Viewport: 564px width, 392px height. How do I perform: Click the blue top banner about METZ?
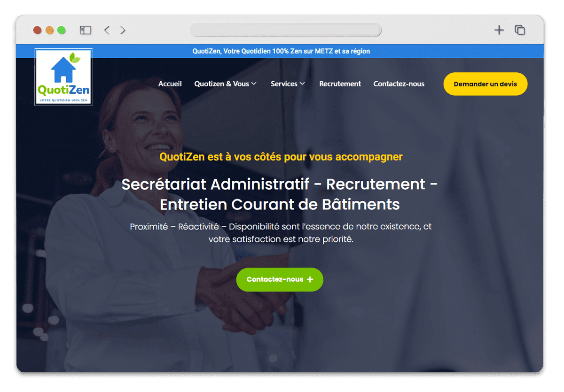click(281, 51)
